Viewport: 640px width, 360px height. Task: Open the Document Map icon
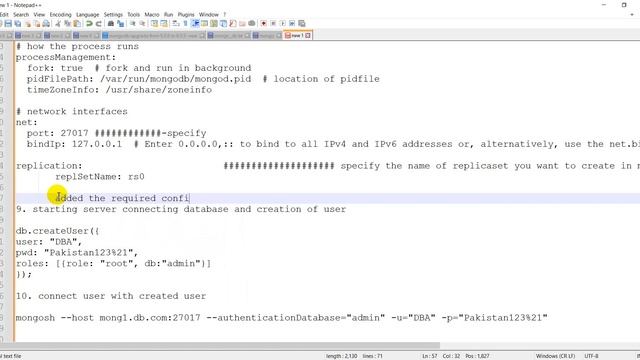pos(214,24)
